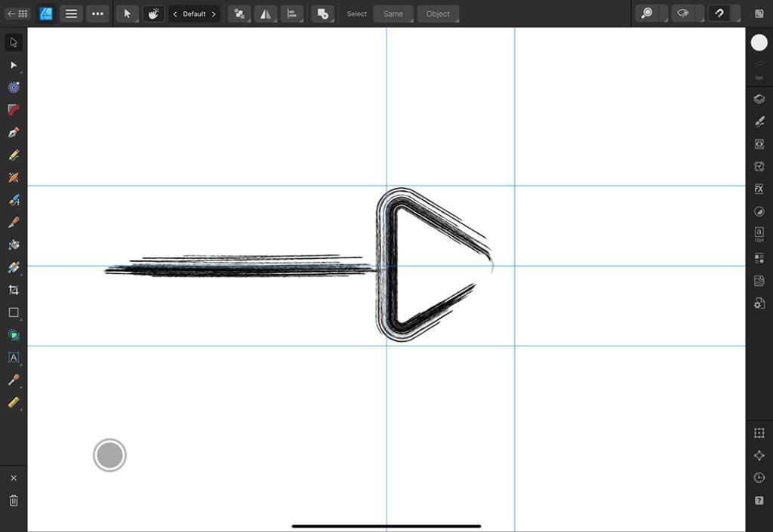Select the Color Picker eyedropper tool

coord(14,380)
